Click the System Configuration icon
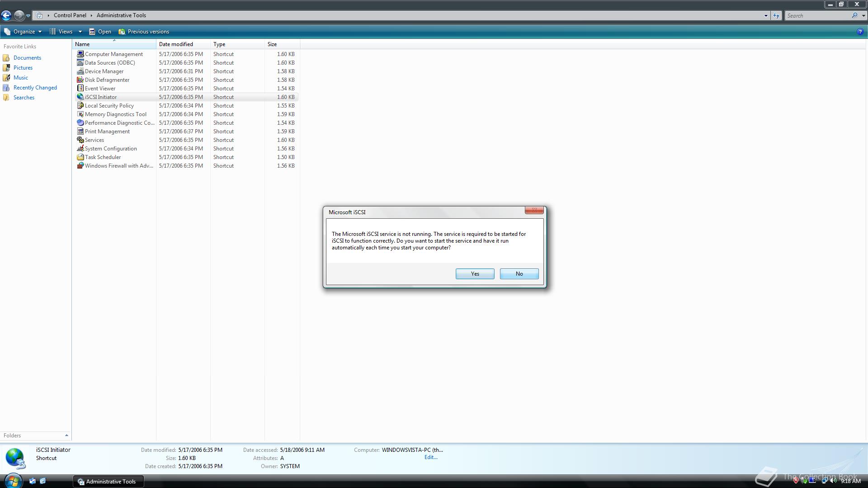This screenshot has height=488, width=868. click(80, 148)
